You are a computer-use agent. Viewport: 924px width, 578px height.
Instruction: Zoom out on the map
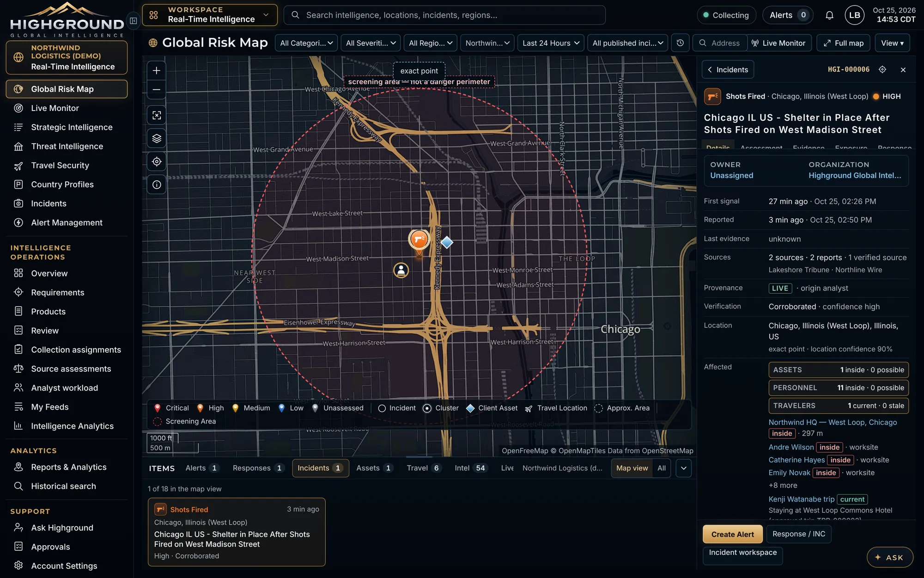point(157,90)
